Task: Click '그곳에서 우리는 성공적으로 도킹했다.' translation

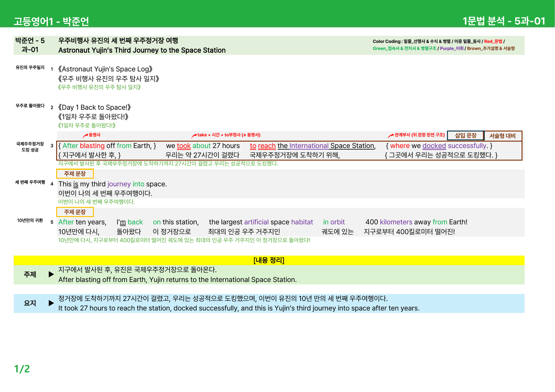Action: 441,155
